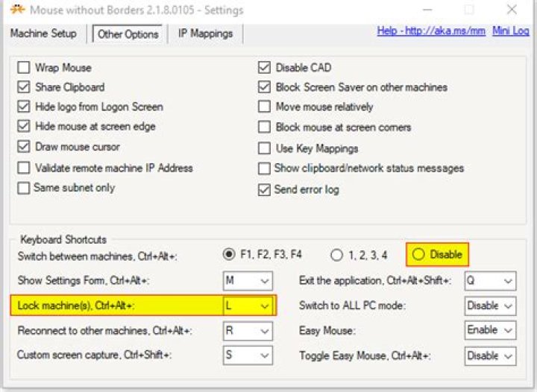Check Use Key Mappings option

(x=264, y=148)
